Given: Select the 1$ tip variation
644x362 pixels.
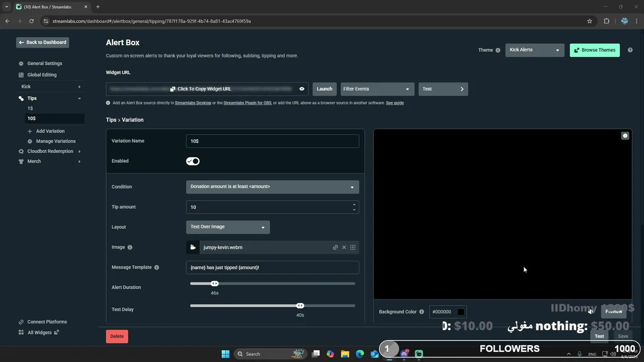Looking at the screenshot, I should 31,109.
